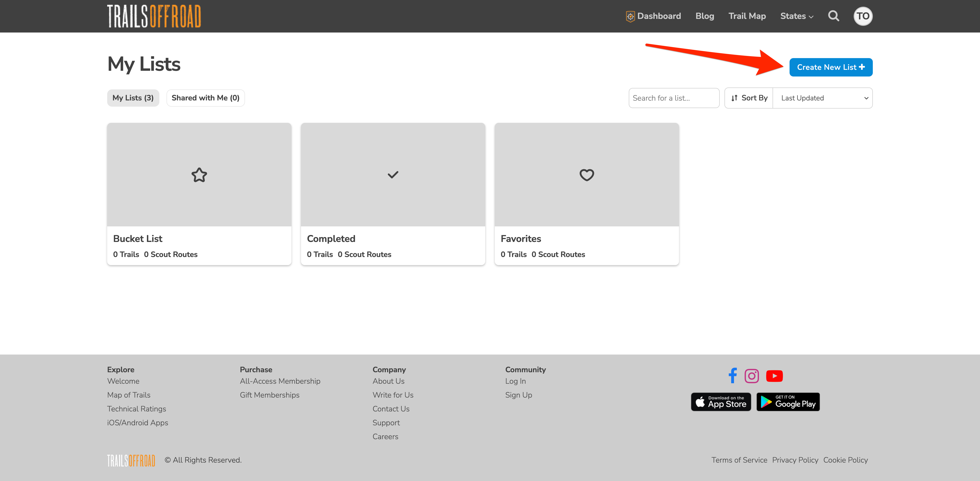The image size is (980, 481).
Task: Click the Log In footer link
Action: (x=516, y=381)
